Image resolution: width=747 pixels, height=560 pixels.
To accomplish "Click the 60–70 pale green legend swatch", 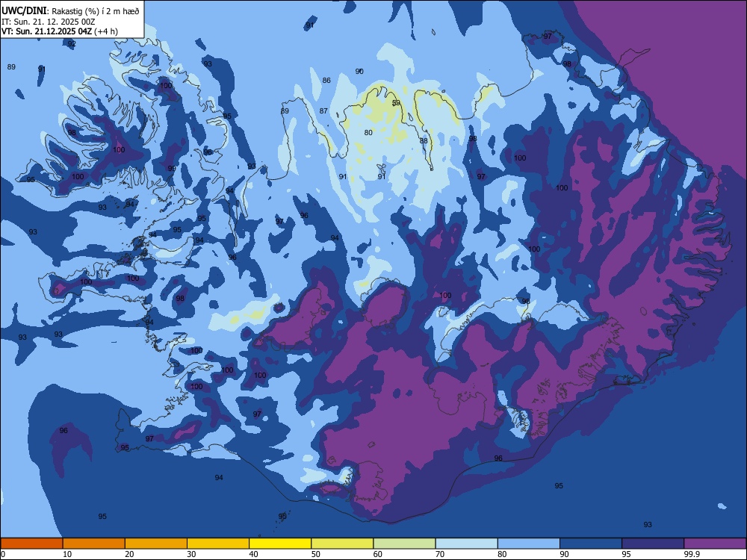I will (404, 544).
